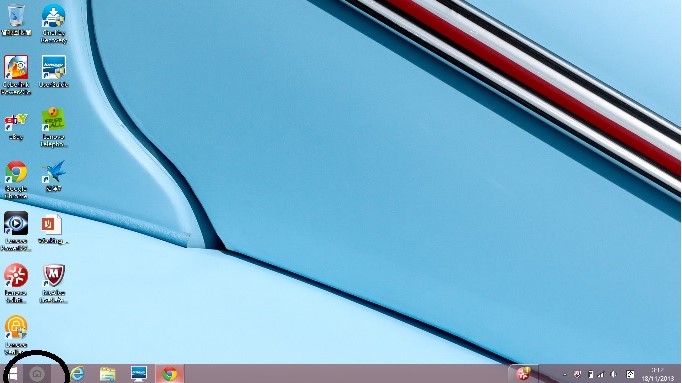Open the Lenovo User Guide shortcut

[x=53, y=71]
